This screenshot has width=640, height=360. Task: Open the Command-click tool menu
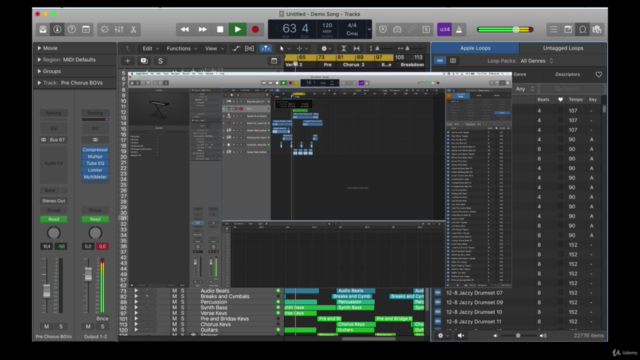point(302,49)
